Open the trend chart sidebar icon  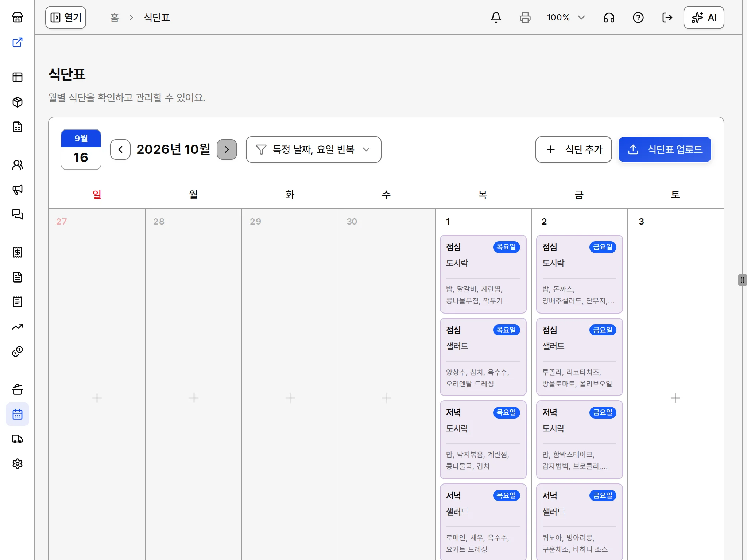[x=18, y=327]
